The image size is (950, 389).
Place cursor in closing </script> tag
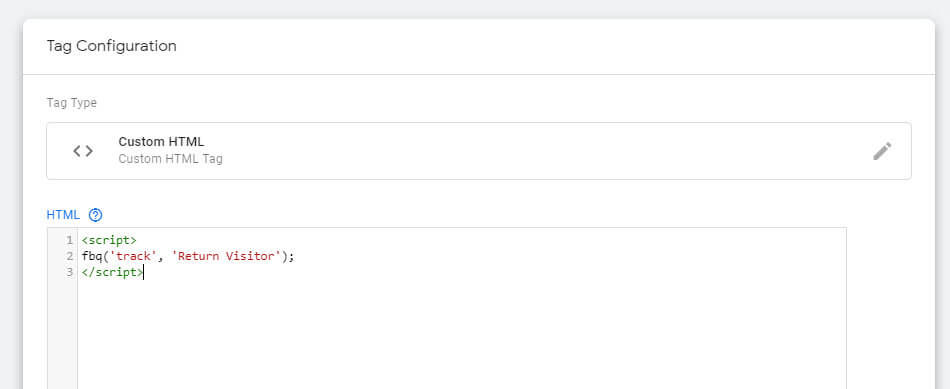pos(112,273)
